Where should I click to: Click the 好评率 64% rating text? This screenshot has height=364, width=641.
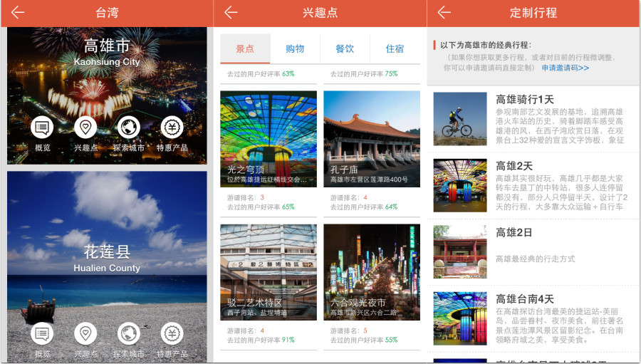(x=364, y=207)
